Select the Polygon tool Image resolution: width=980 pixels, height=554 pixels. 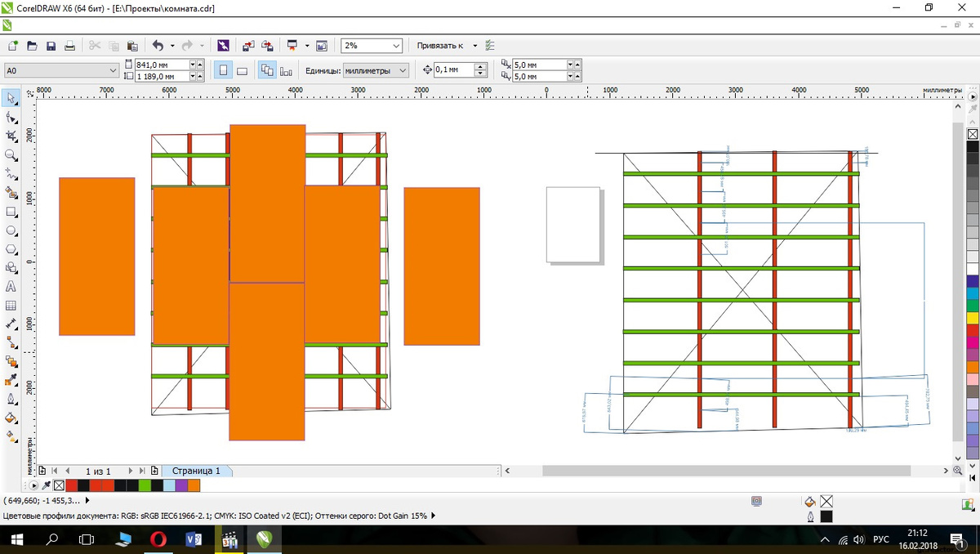coord(11,249)
